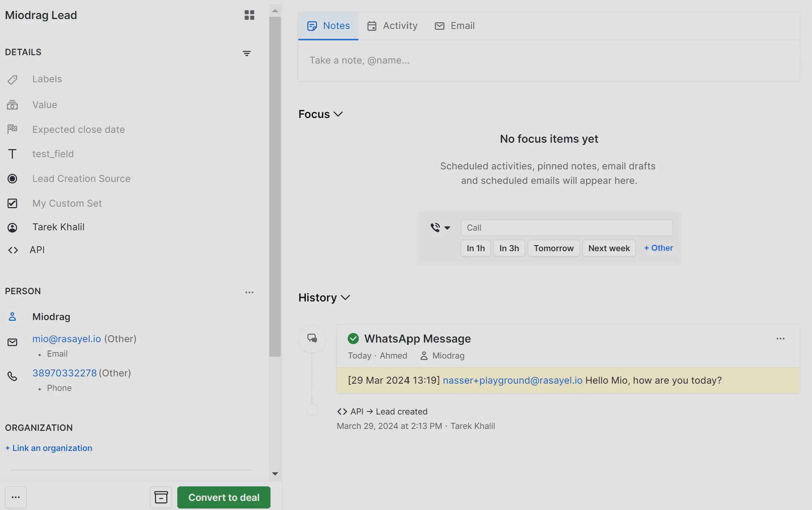The image size is (812, 510).
Task: Open the 38970332278 phone number link
Action: (x=65, y=373)
